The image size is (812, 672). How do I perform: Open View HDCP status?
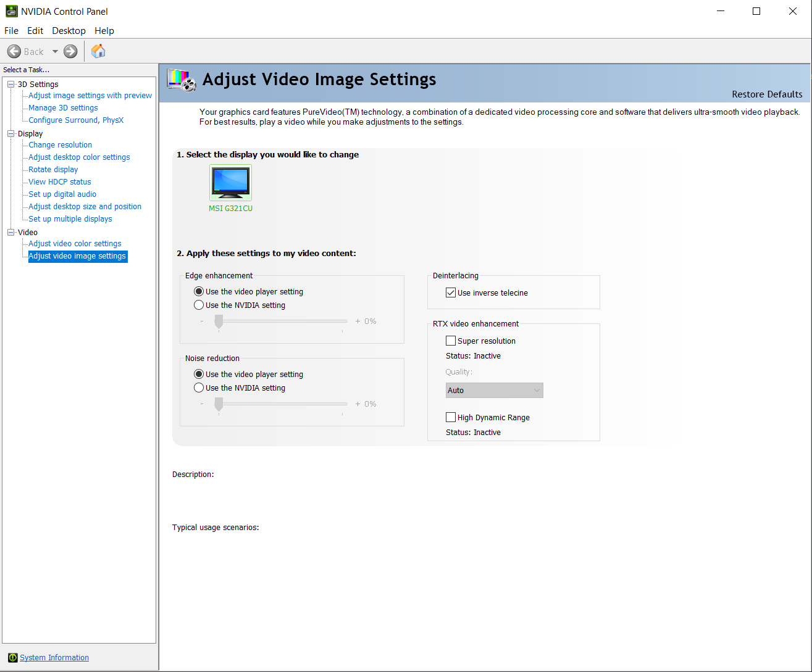(x=59, y=182)
